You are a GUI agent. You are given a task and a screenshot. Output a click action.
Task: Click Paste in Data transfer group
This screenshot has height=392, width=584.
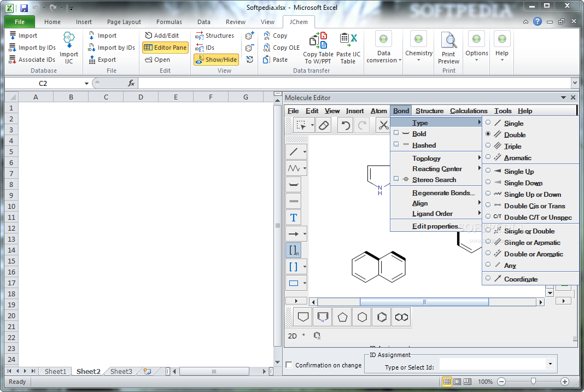click(275, 60)
